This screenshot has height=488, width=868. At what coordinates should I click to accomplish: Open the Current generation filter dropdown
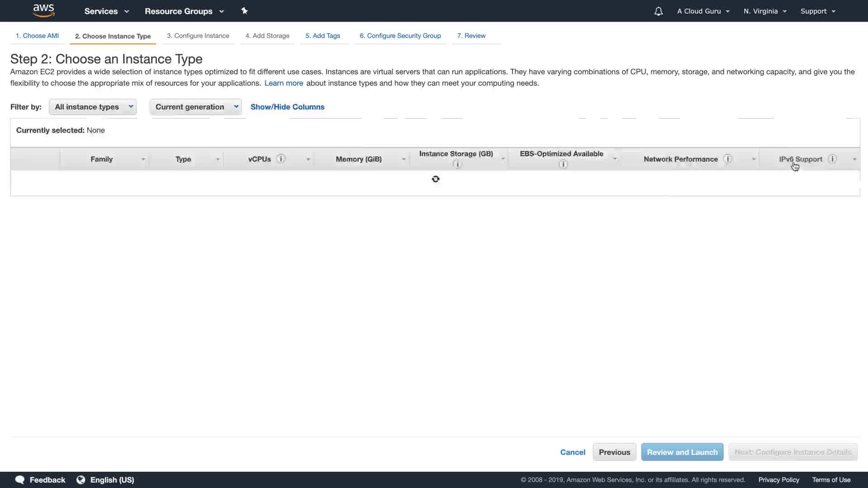click(x=196, y=107)
